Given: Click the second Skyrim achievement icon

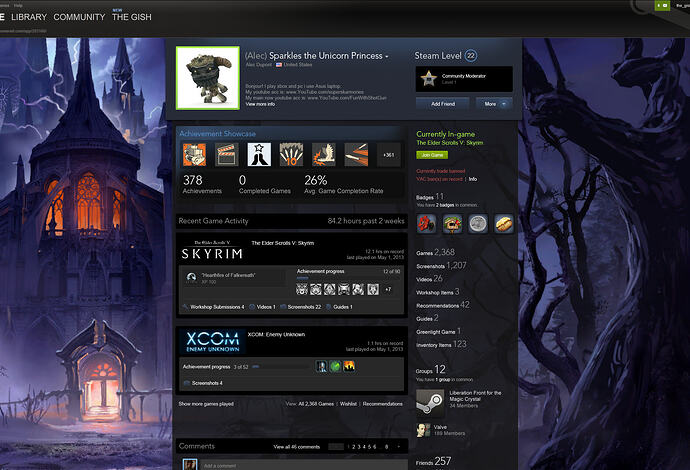Looking at the screenshot, I should pyautogui.click(x=316, y=289).
